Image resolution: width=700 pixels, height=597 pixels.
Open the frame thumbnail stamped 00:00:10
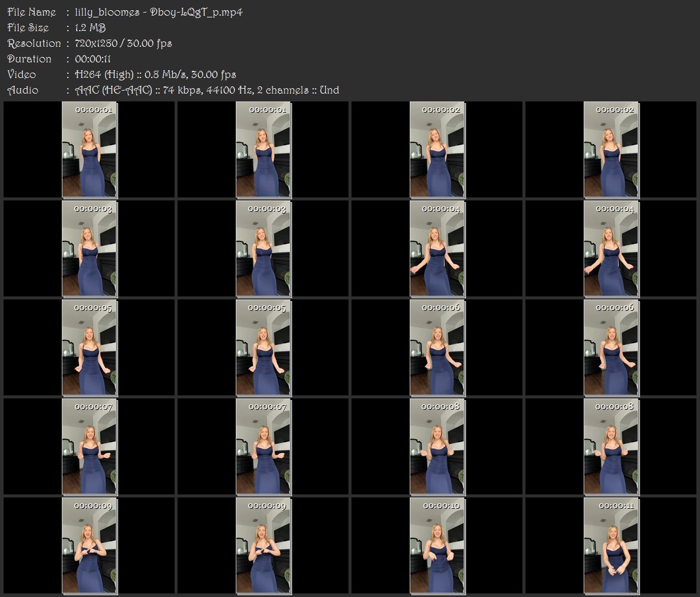coord(437,545)
